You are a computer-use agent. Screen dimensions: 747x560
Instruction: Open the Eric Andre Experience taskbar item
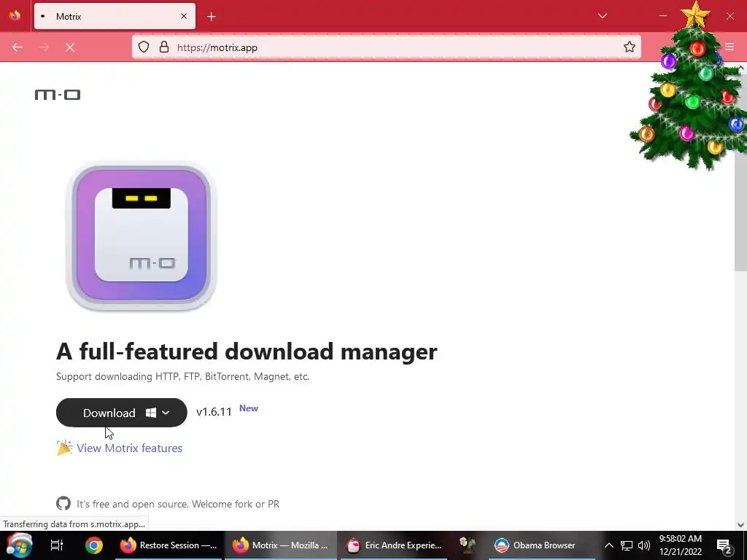click(394, 545)
